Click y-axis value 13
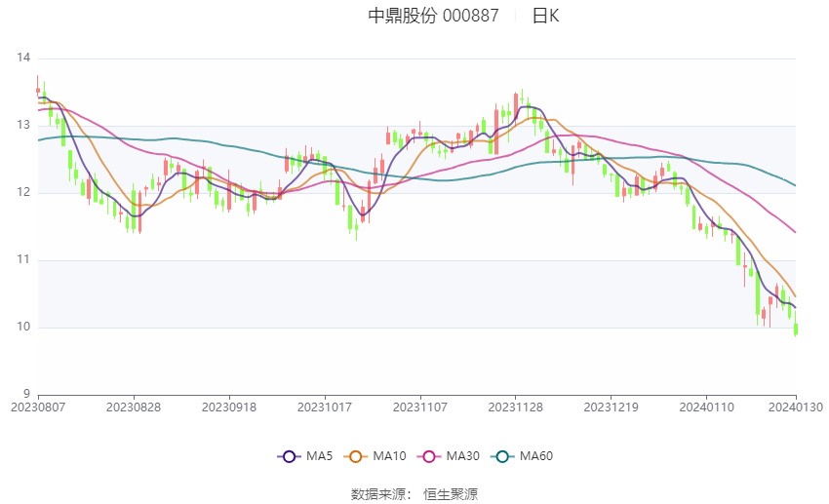Image resolution: width=829 pixels, height=504 pixels. [x=23, y=125]
